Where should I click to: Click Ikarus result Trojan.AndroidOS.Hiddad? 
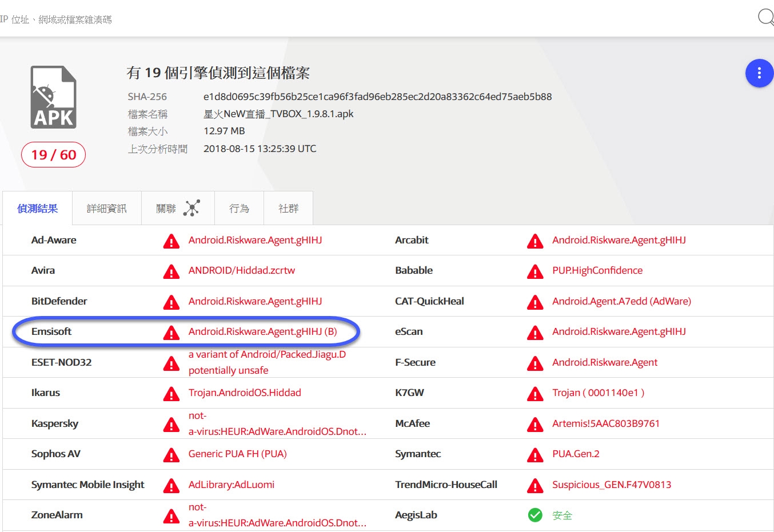click(x=245, y=393)
